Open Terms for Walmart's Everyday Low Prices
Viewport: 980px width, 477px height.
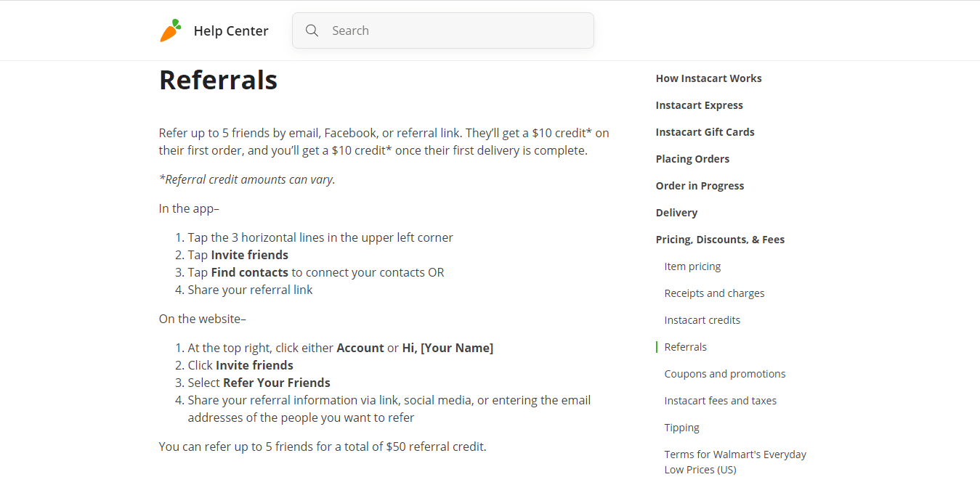click(x=735, y=462)
